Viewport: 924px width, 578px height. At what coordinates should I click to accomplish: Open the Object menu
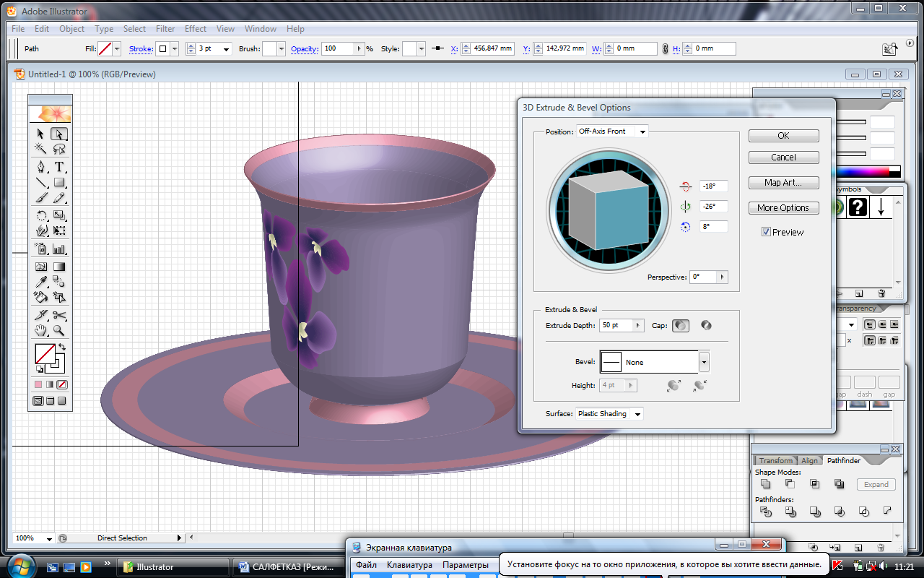coord(71,29)
